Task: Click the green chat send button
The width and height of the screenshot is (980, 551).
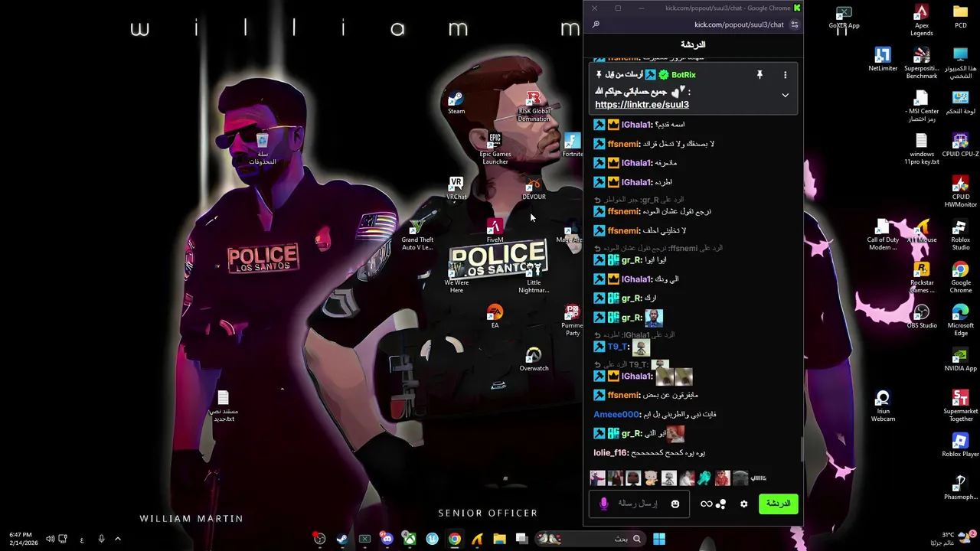Action: (778, 504)
